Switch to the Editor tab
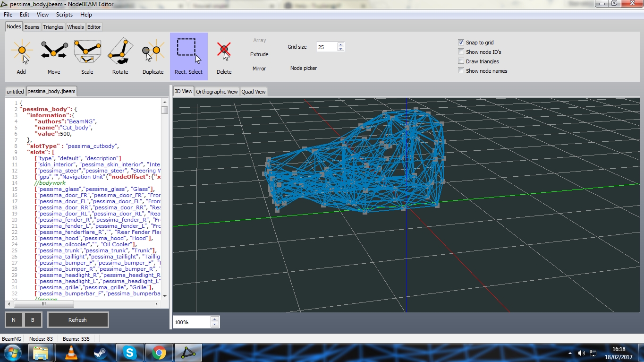The image size is (644, 362). coord(94,27)
